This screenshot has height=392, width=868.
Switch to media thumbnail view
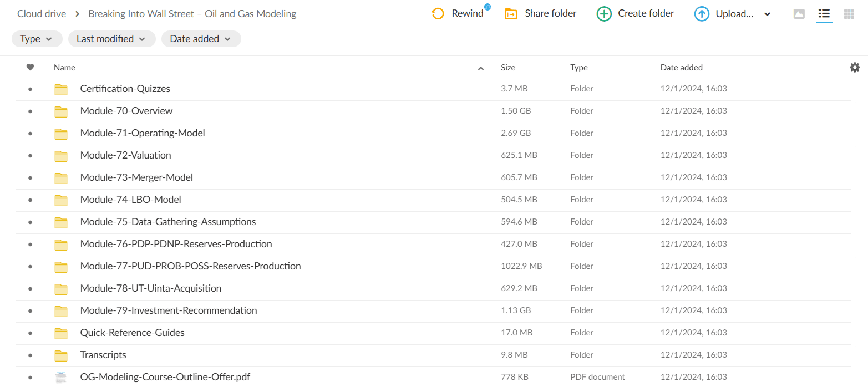(799, 14)
